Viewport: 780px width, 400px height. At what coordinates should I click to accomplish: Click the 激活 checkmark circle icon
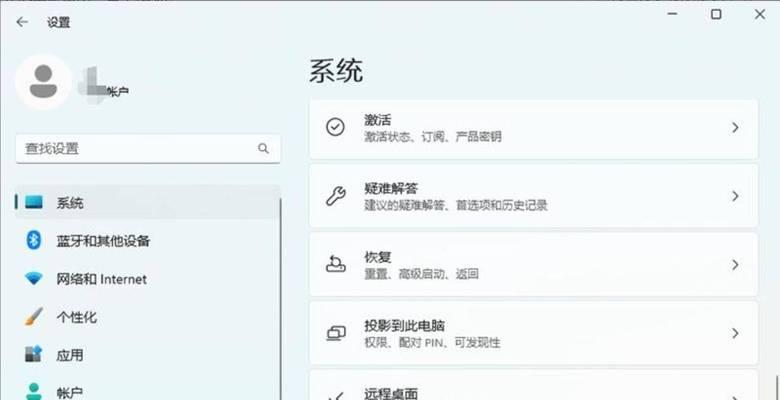[x=335, y=127]
